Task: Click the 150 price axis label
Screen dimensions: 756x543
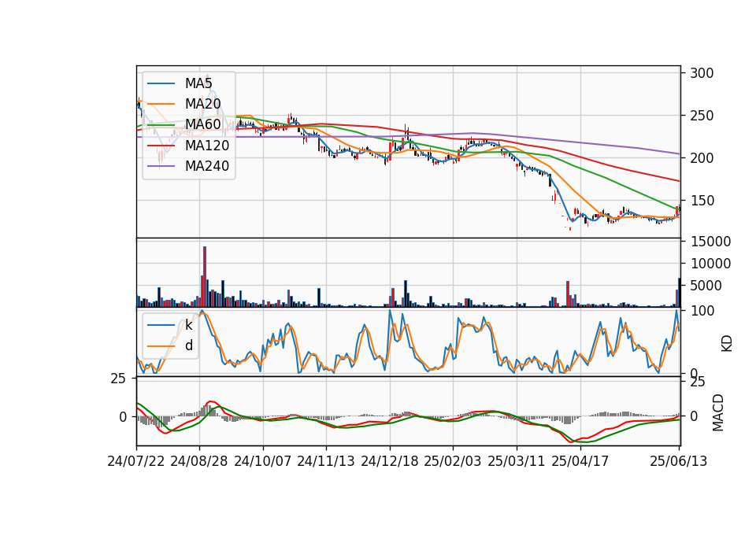Action: (702, 201)
